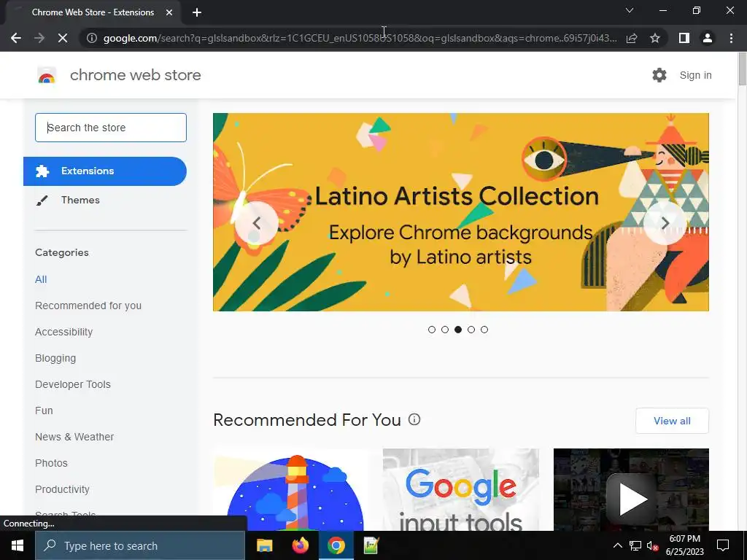Open the Recommended for you category
Screen dimensions: 747x560
tap(88, 306)
